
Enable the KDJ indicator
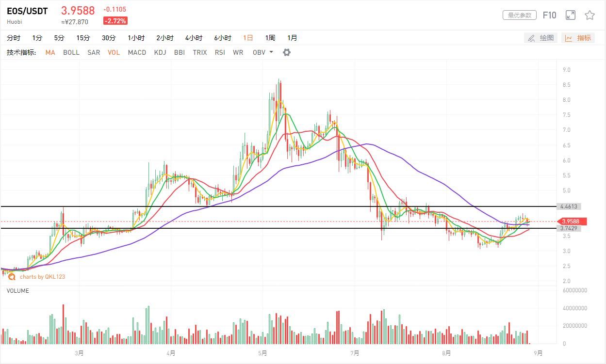[160, 52]
